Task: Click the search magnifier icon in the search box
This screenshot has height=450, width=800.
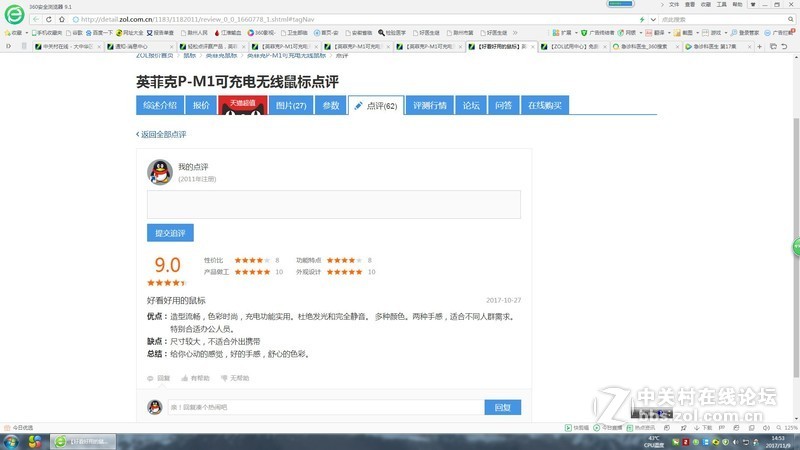Action: click(x=790, y=19)
